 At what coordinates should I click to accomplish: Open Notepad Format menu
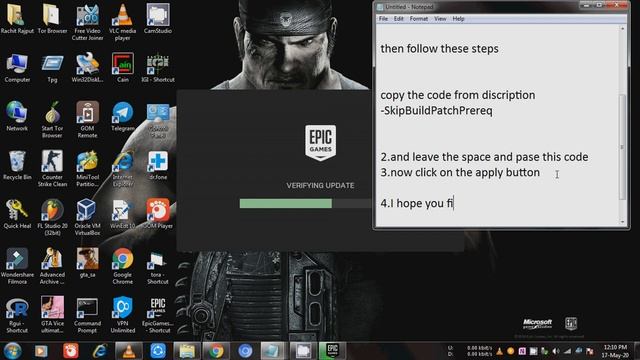coord(419,19)
